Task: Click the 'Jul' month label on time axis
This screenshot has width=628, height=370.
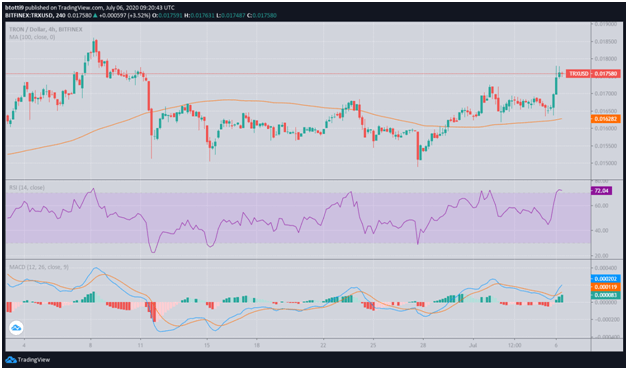Action: click(x=473, y=345)
